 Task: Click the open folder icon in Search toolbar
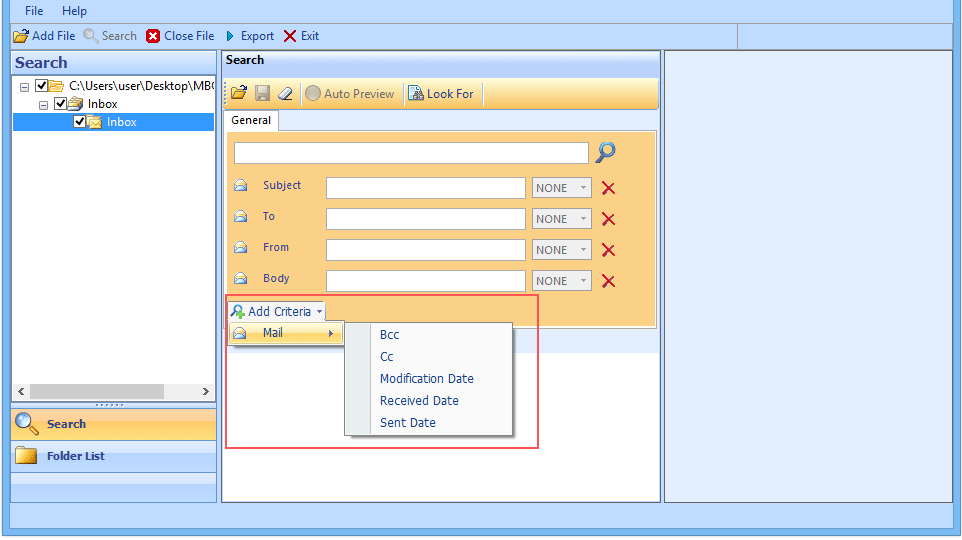click(239, 94)
